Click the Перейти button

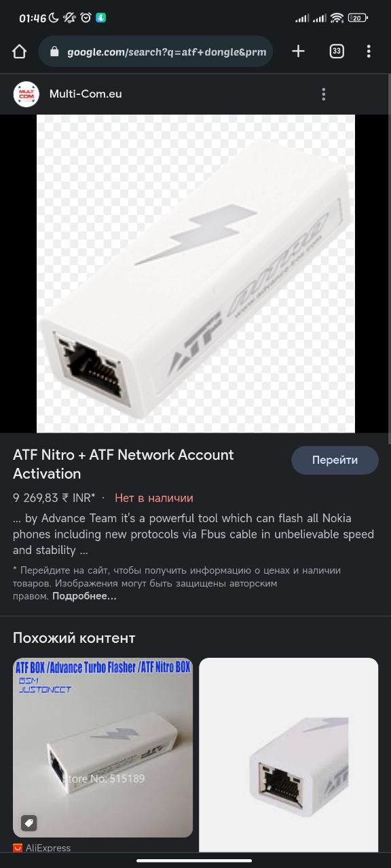335,460
